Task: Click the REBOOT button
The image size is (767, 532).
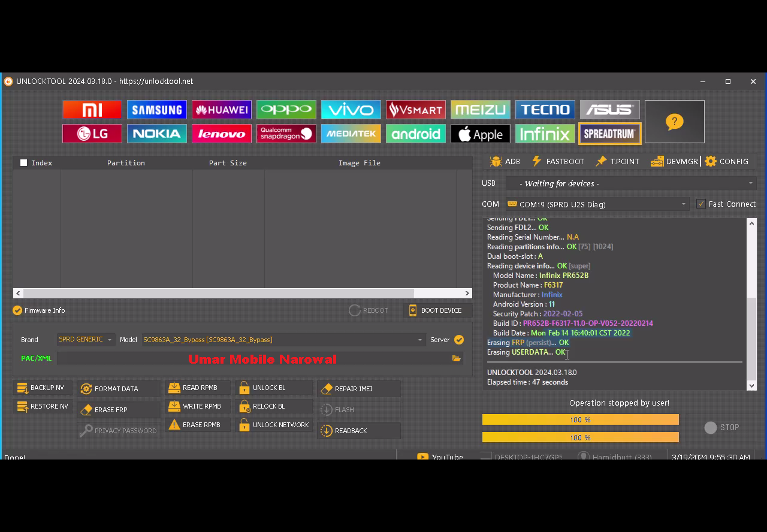Action: click(369, 310)
